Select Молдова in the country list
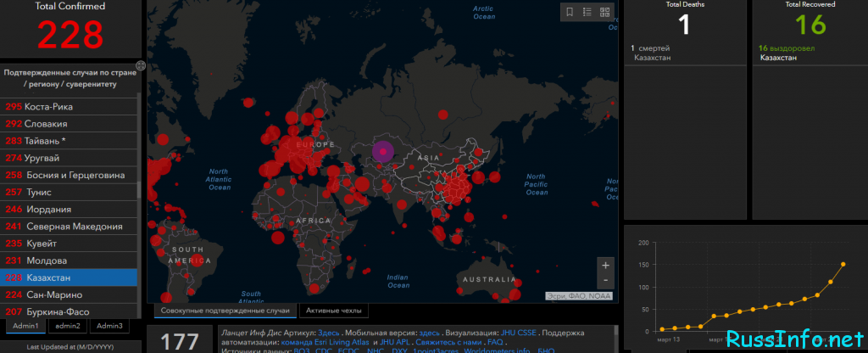The width and height of the screenshot is (868, 353). [69, 261]
